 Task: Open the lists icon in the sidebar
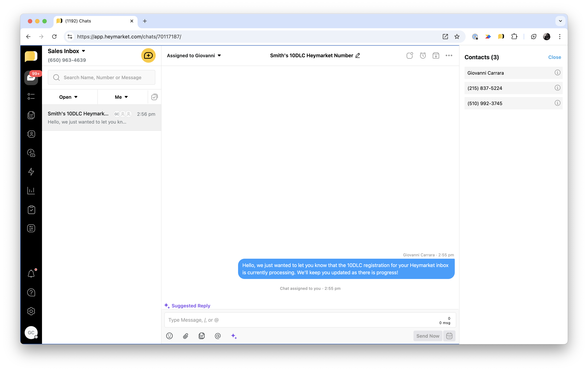[31, 96]
